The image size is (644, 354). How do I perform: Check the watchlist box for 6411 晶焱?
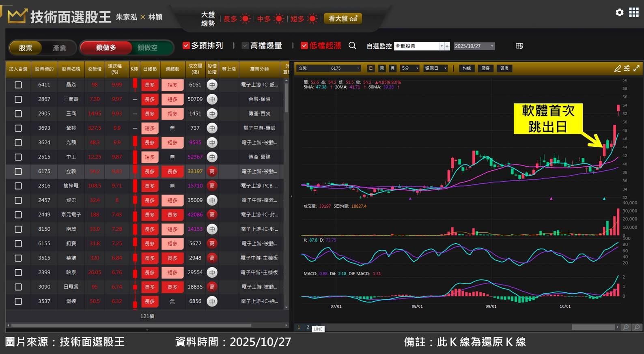point(18,85)
